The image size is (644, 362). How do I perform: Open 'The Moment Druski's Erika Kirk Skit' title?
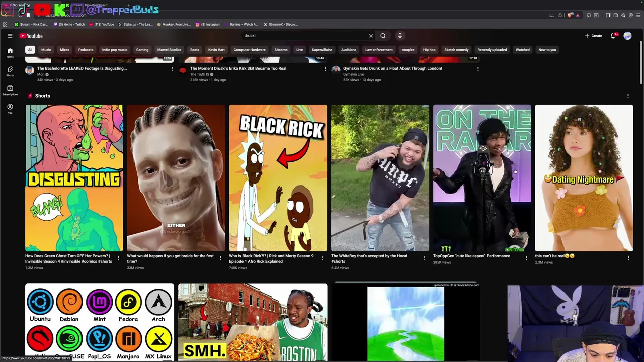tap(238, 68)
